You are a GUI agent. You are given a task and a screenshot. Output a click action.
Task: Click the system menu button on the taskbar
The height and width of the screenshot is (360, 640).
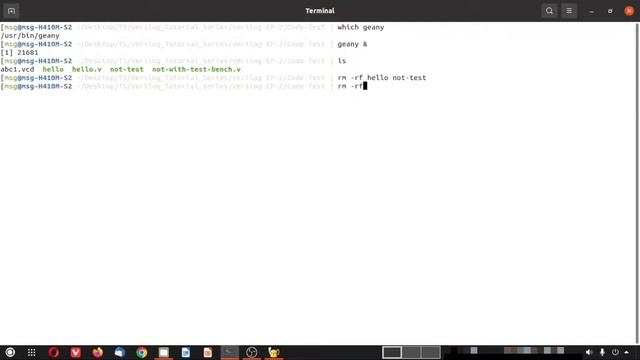point(10,352)
